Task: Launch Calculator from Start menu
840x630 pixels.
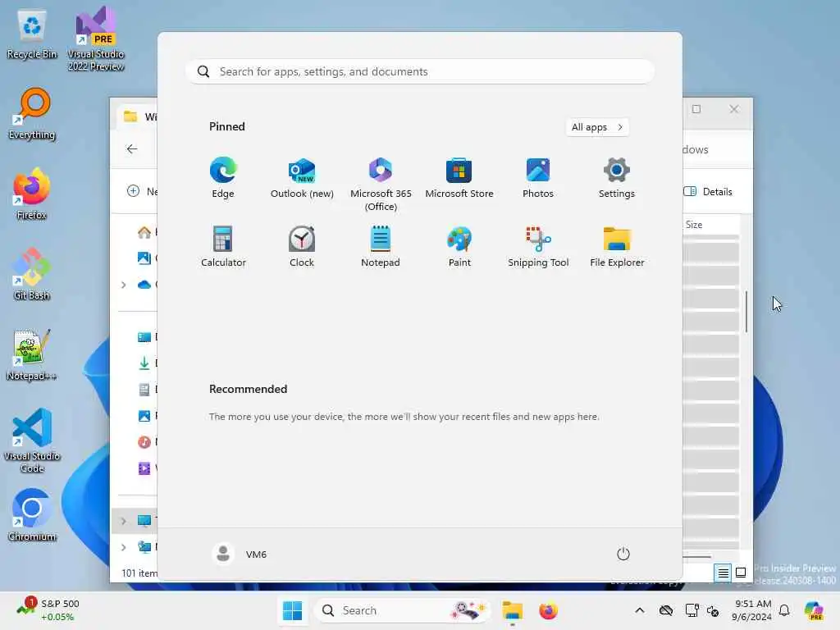Action: [223, 246]
